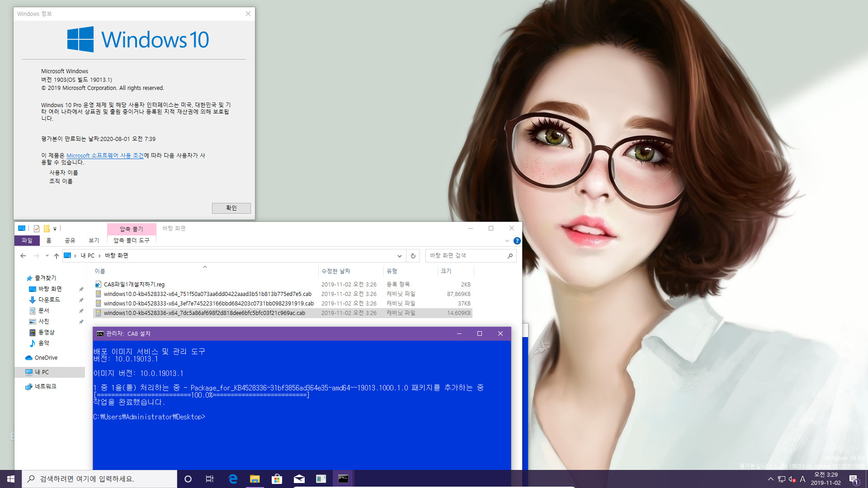
Task: Switch to 보기 ribbon tab
Action: [x=94, y=240]
